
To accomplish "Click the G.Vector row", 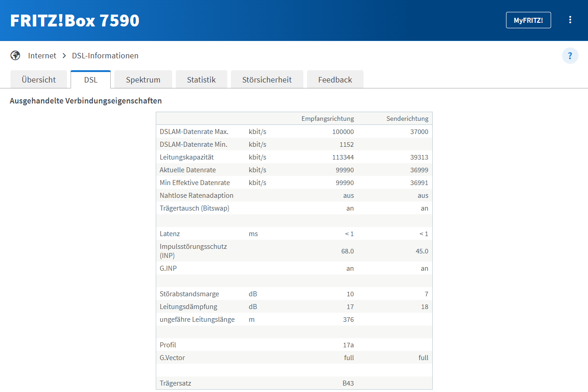I will coord(294,358).
